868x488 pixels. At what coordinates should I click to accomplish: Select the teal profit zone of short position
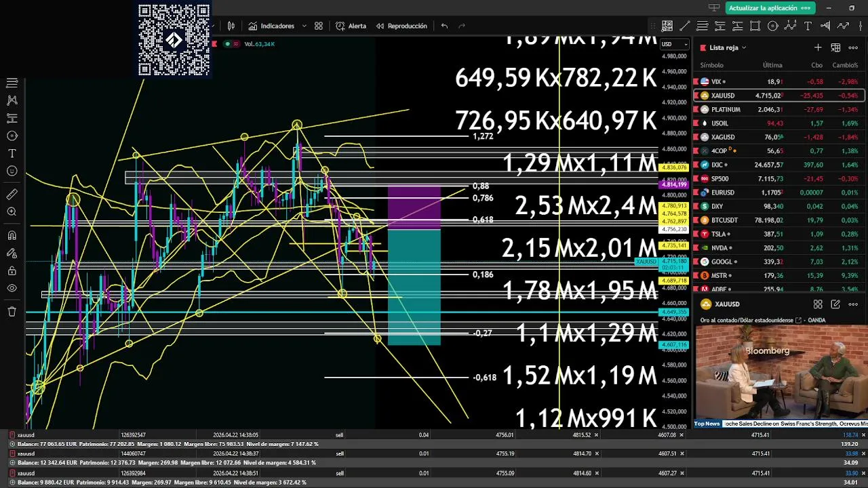click(414, 287)
